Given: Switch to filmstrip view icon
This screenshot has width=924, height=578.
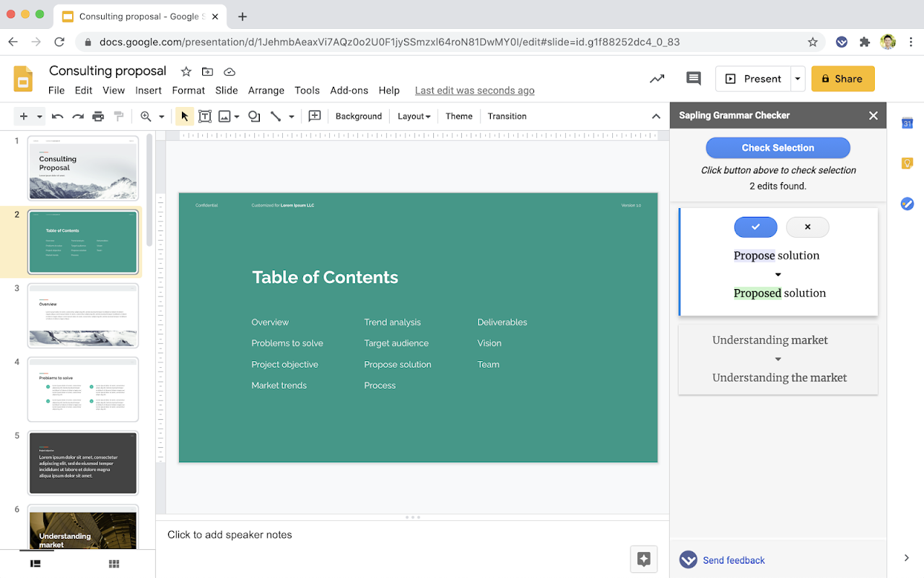Looking at the screenshot, I should 35,564.
